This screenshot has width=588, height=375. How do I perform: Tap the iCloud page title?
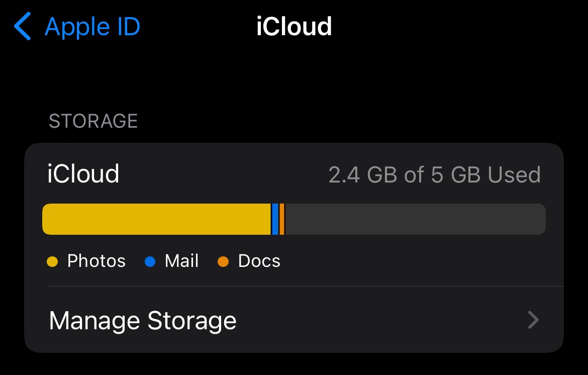tap(294, 27)
